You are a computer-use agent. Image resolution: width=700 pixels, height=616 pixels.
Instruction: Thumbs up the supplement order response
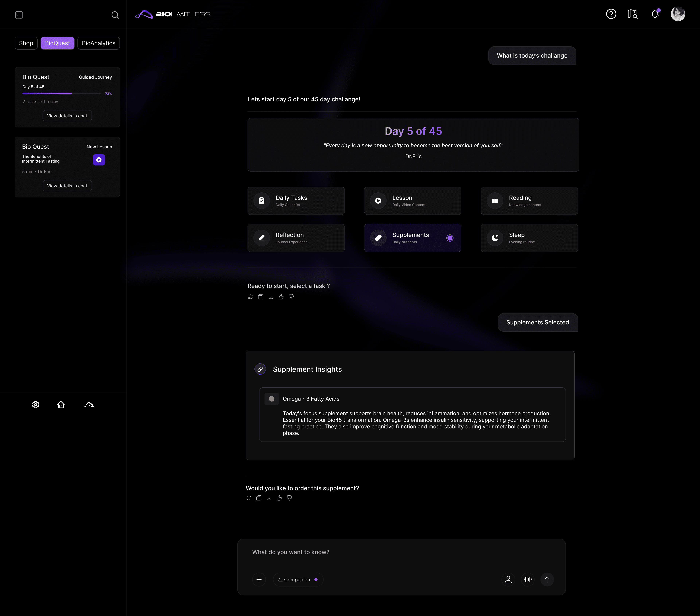pos(279,498)
